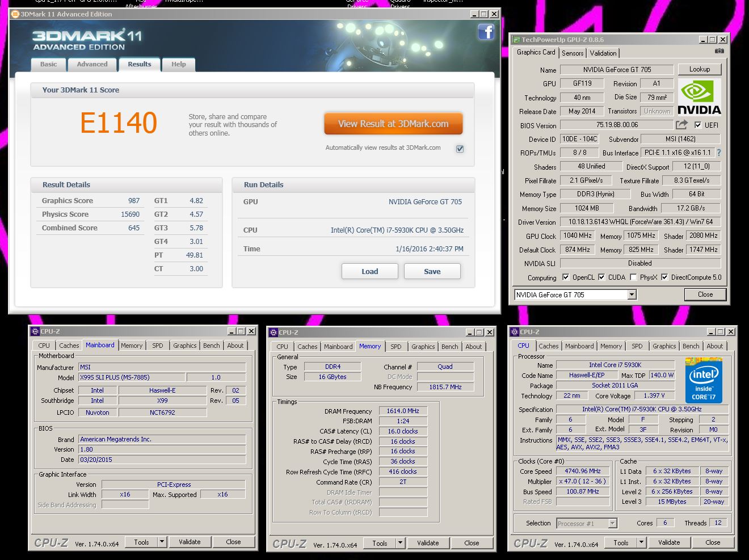Screen dimensions: 749x560
Task: Click the Lookup button in GPU-Z
Action: coord(700,69)
